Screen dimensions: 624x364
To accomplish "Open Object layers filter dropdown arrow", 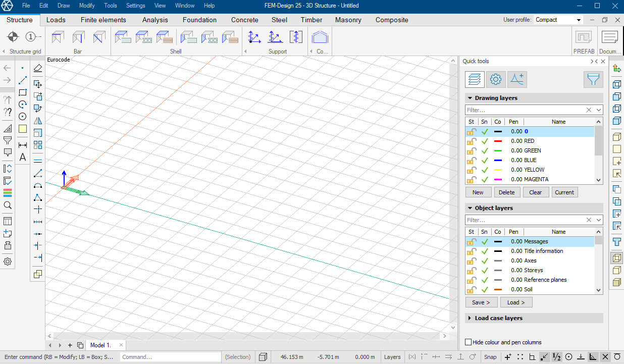I will (599, 220).
